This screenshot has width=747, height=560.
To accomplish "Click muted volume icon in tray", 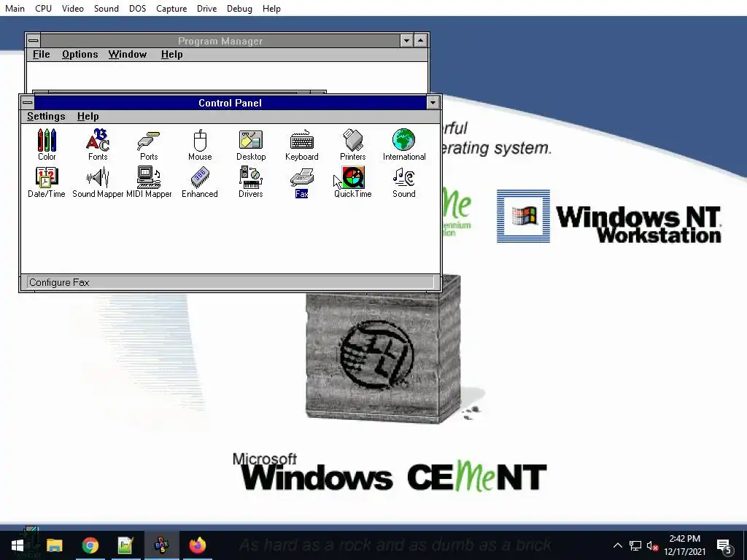I will tap(653, 545).
